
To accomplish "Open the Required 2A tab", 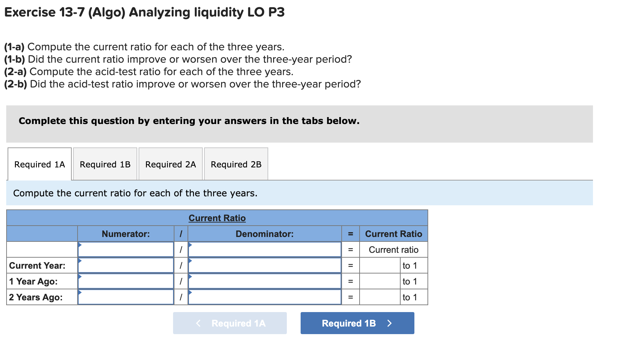I will pyautogui.click(x=170, y=164).
